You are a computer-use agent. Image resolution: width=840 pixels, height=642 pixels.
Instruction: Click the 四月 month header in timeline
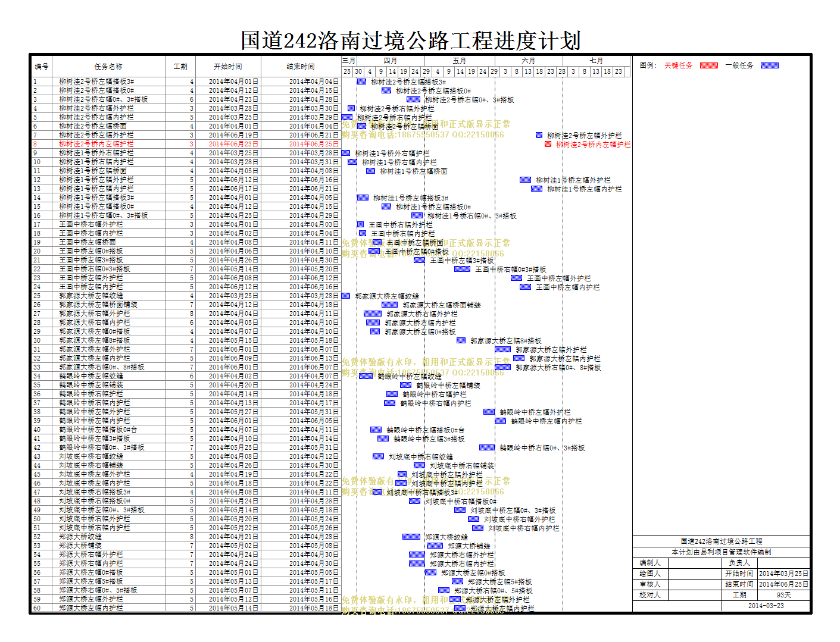(x=391, y=61)
